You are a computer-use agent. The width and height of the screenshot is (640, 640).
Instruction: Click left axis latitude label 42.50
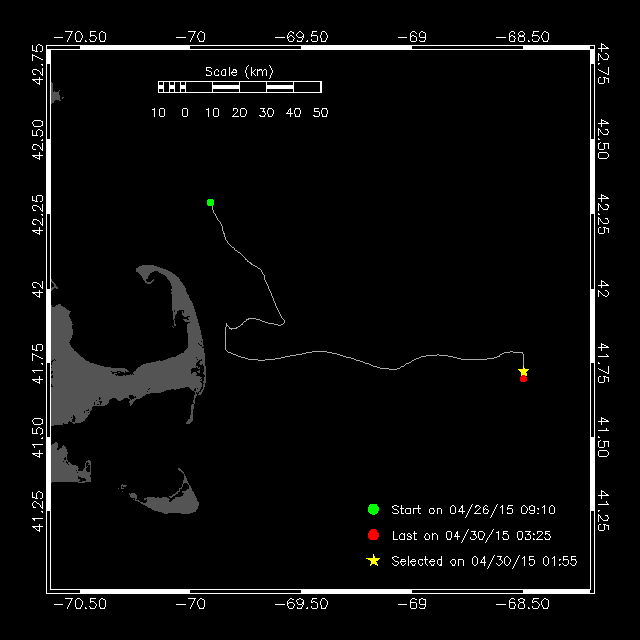(x=38, y=140)
